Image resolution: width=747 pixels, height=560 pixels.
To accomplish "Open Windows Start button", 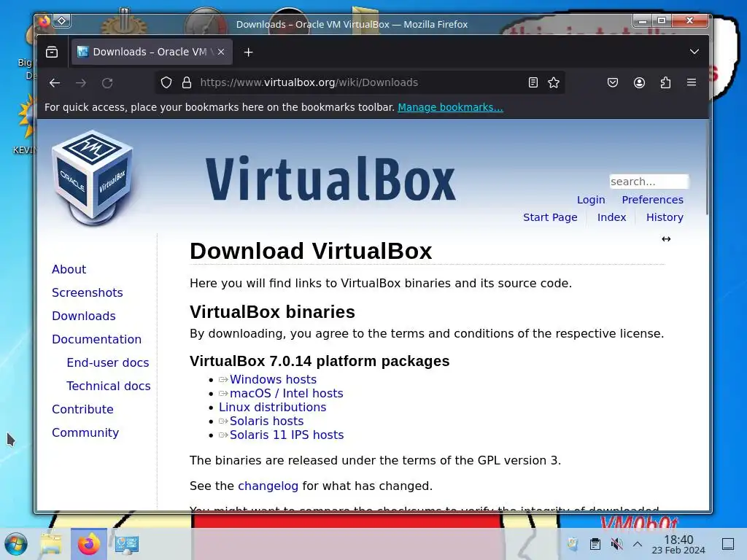I will 16,544.
